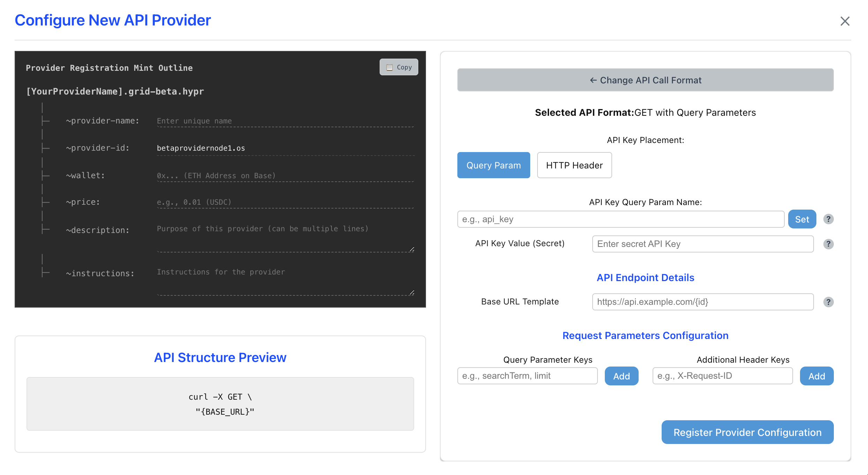Click Set for the query param name
This screenshot has height=475, width=868.
point(802,219)
